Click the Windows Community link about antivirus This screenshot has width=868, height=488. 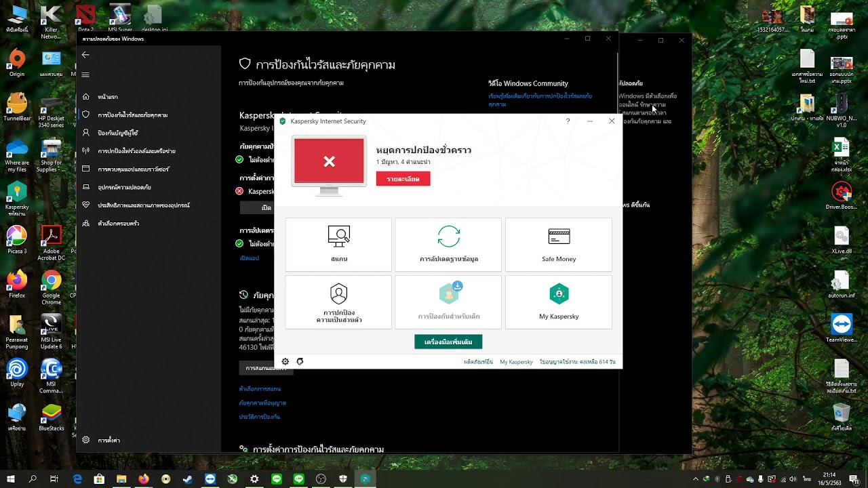pos(540,100)
